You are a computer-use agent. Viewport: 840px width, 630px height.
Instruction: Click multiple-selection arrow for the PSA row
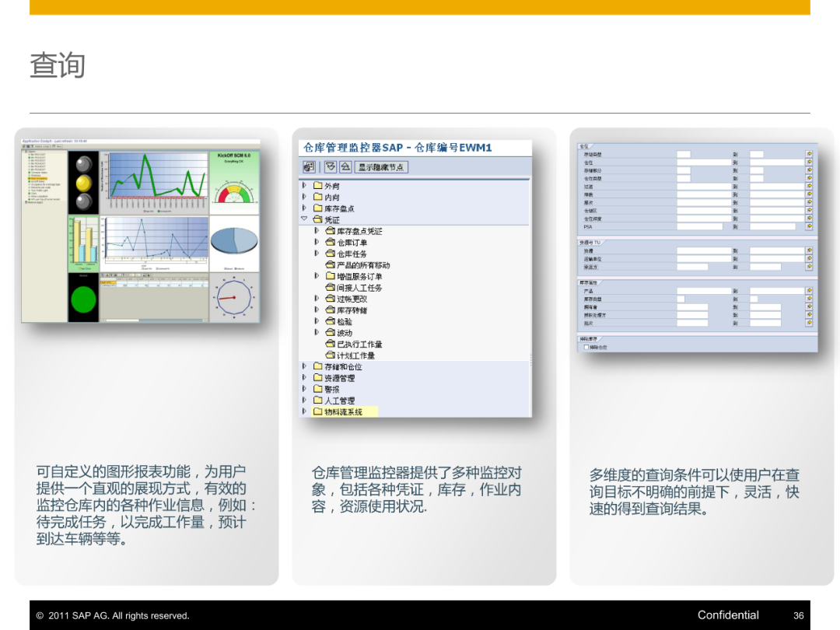(x=809, y=226)
